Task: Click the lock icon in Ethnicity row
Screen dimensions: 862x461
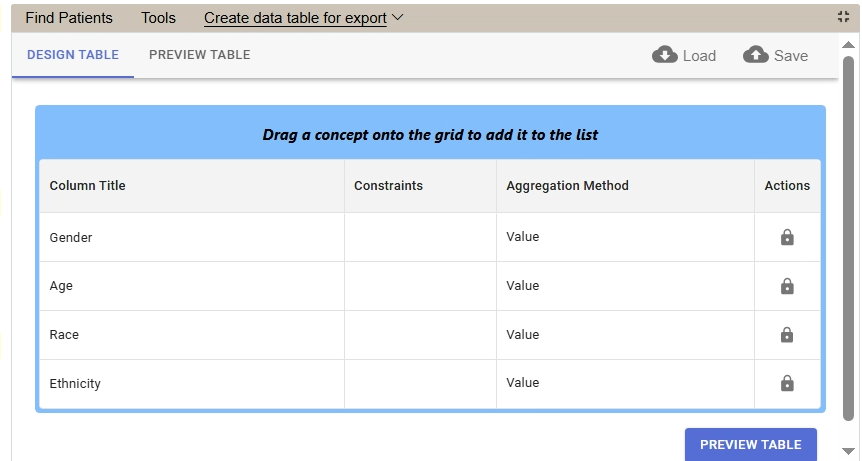Action: click(787, 383)
